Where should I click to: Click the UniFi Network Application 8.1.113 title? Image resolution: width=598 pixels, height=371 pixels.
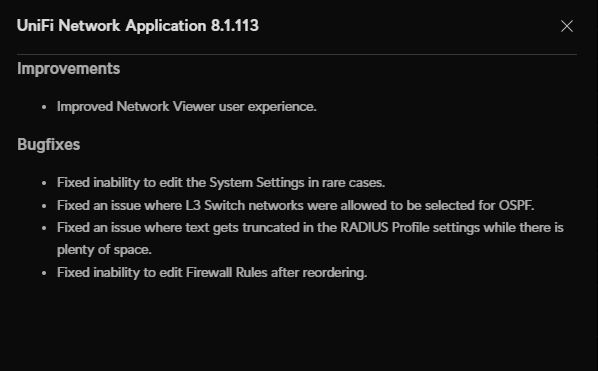pyautogui.click(x=138, y=26)
